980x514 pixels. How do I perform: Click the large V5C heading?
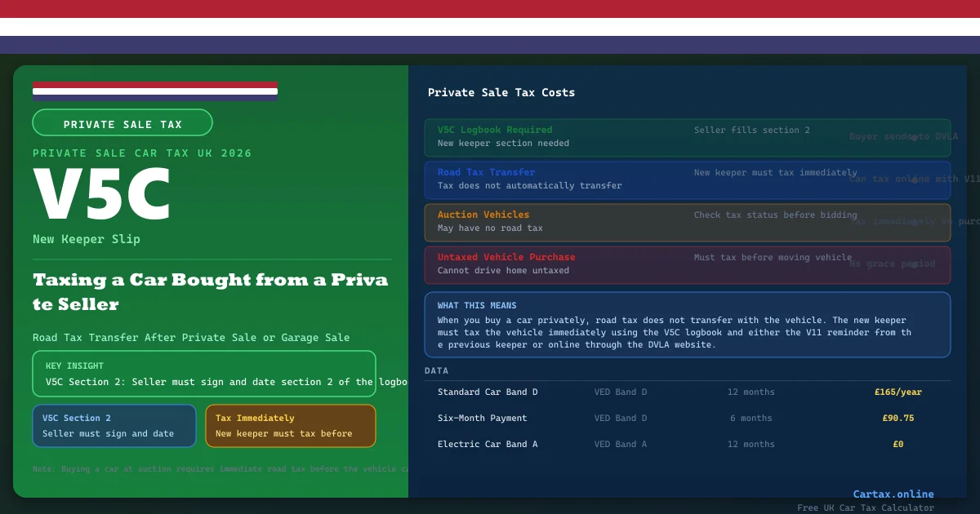pyautogui.click(x=102, y=196)
